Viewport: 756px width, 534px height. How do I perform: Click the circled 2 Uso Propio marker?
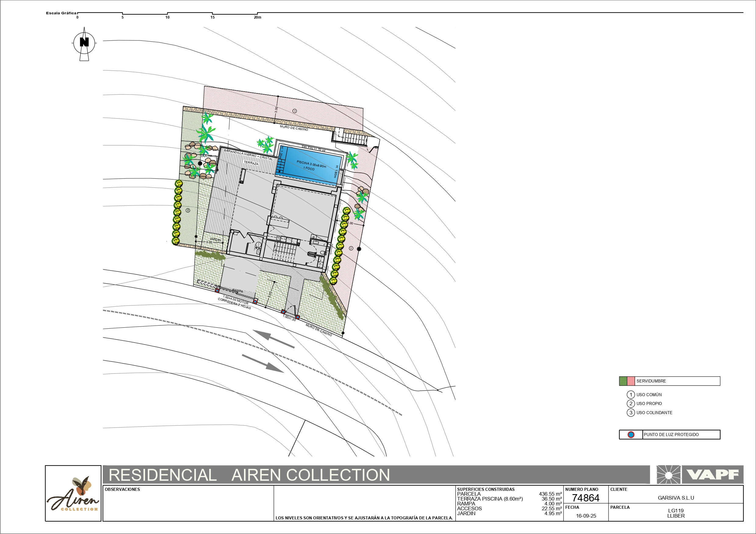click(631, 403)
